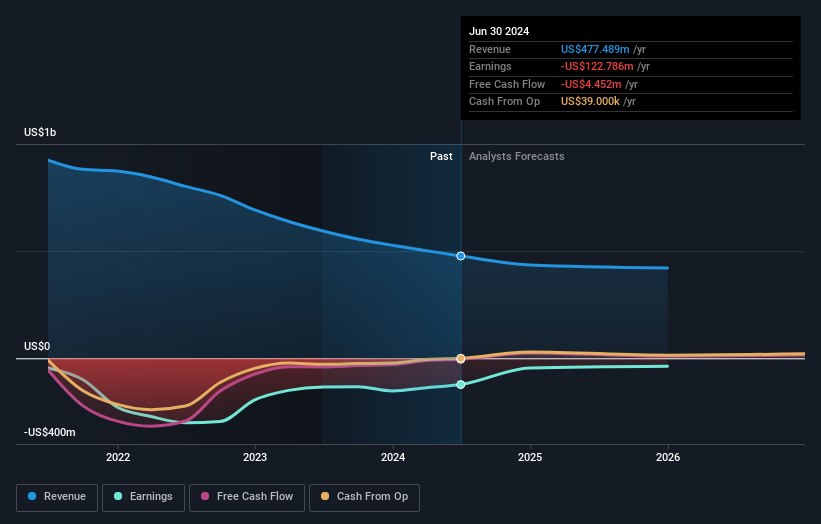
Task: Click the US$1b y-axis label
Action: pyautogui.click(x=40, y=132)
